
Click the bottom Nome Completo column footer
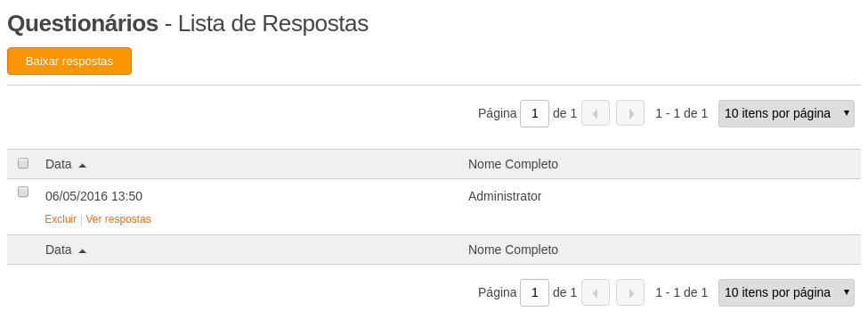tap(513, 250)
